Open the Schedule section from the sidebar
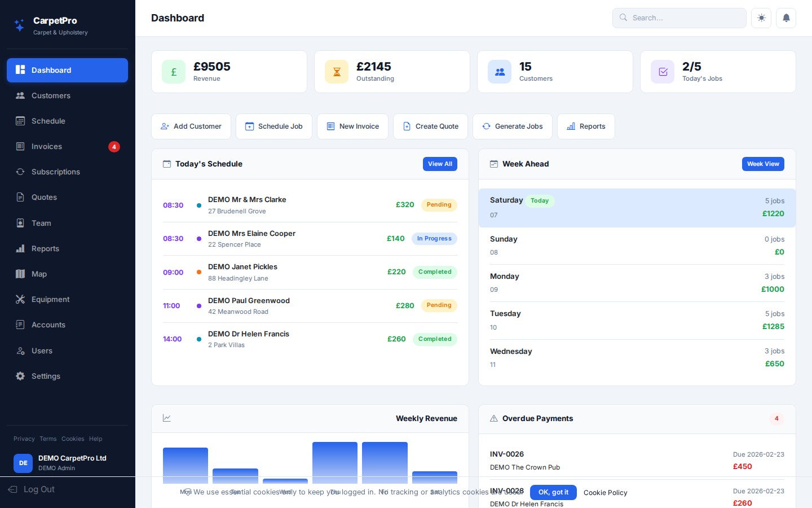 coord(48,121)
